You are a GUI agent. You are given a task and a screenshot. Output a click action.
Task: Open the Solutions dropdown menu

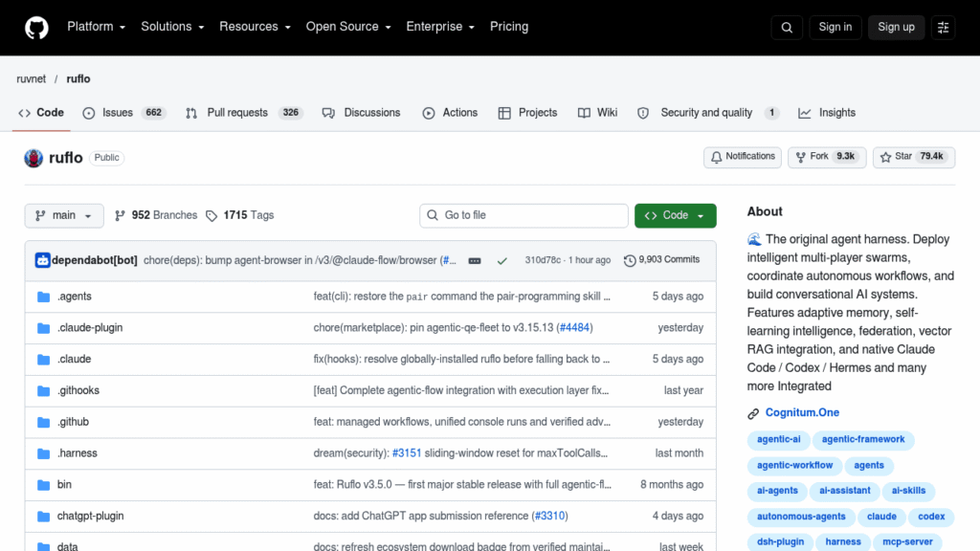click(x=172, y=27)
